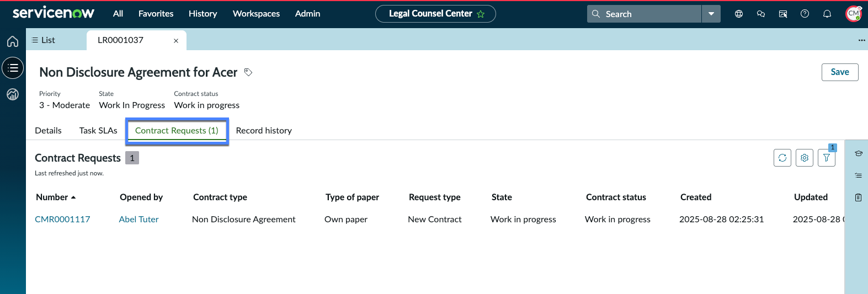The width and height of the screenshot is (868, 294).
Task: Sort by the Contract status column header
Action: (x=616, y=197)
